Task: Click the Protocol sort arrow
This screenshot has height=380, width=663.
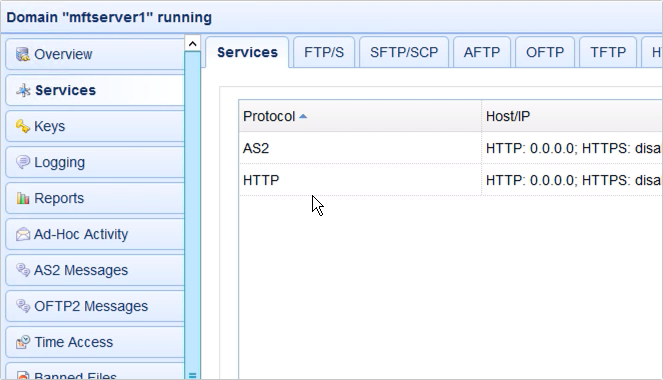Action: pos(303,116)
